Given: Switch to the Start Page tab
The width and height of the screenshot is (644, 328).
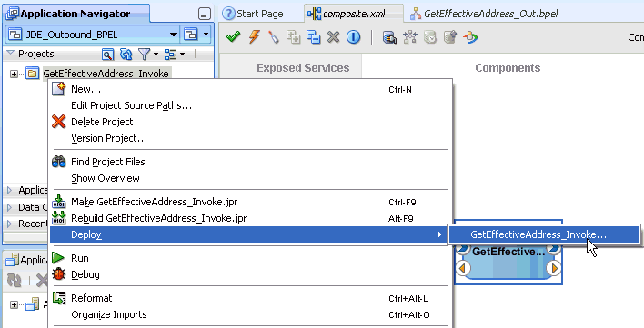Looking at the screenshot, I should (x=253, y=14).
